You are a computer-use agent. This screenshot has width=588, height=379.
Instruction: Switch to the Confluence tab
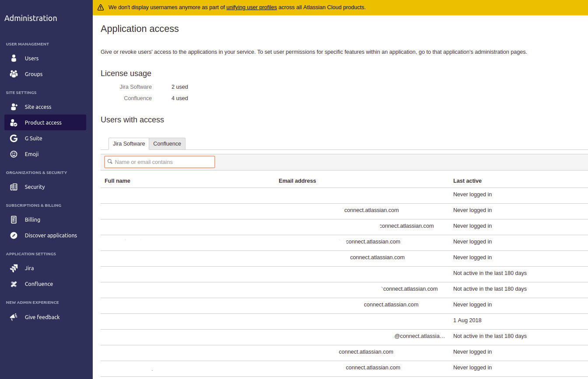click(x=167, y=144)
